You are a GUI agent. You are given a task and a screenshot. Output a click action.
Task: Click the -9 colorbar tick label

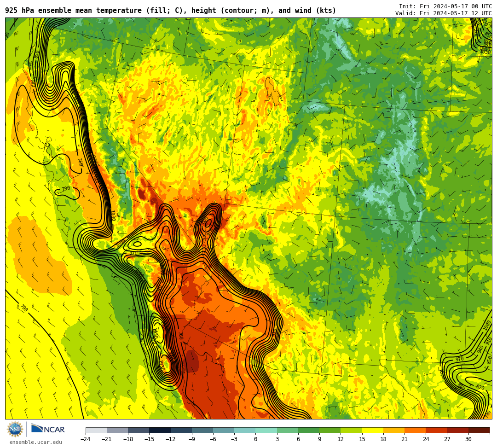pos(192,439)
